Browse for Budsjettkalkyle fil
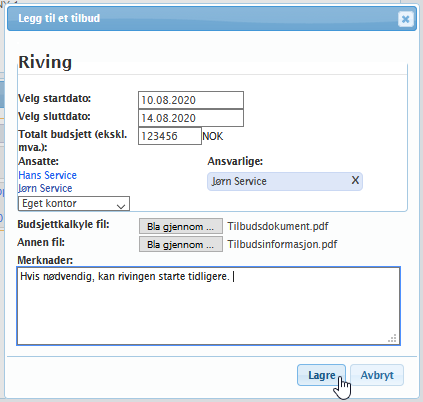The height and width of the screenshot is (402, 423). pyautogui.click(x=181, y=226)
